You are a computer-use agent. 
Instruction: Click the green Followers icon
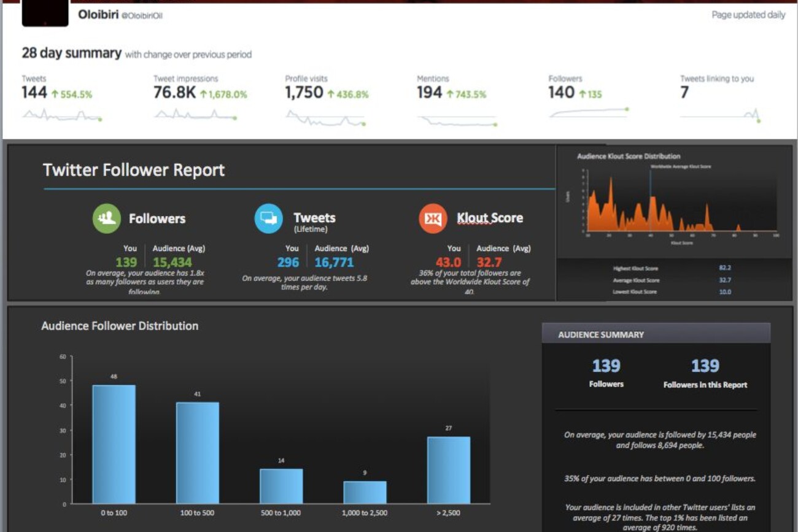[107, 219]
